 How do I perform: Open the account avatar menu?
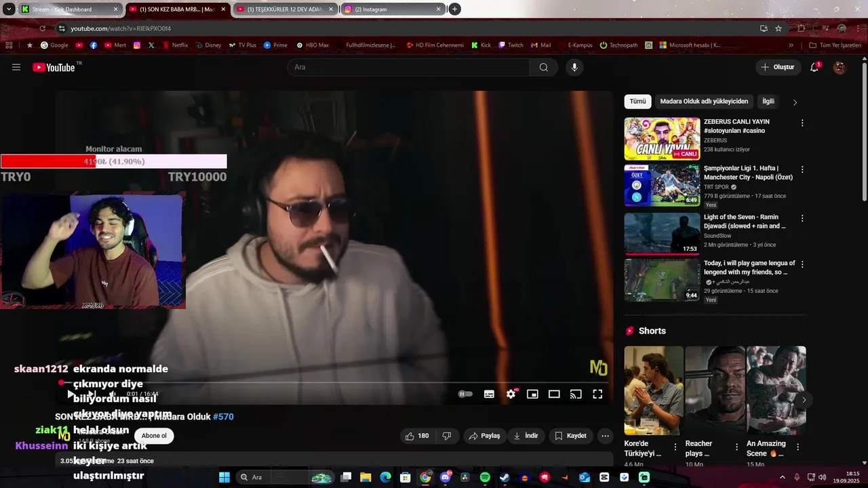[x=840, y=67]
